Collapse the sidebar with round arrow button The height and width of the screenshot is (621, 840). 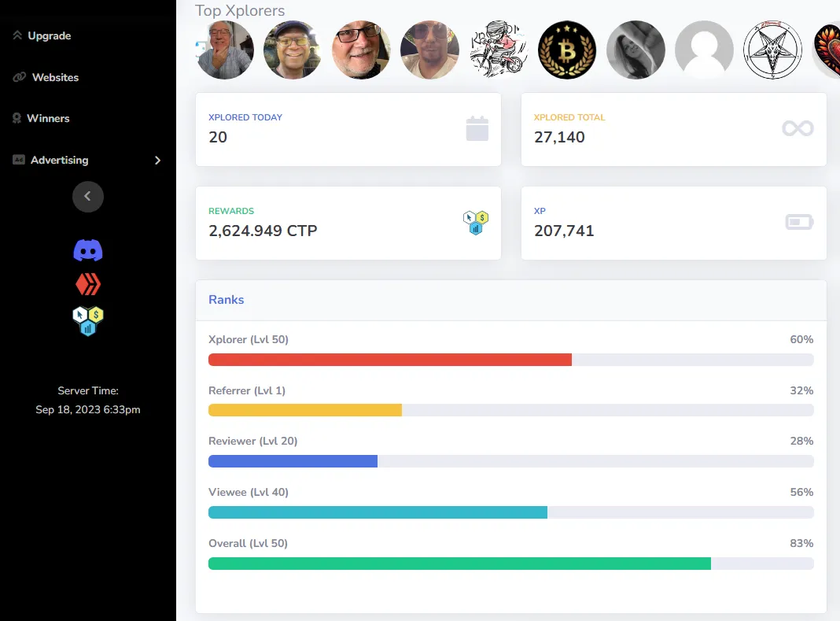pos(88,196)
